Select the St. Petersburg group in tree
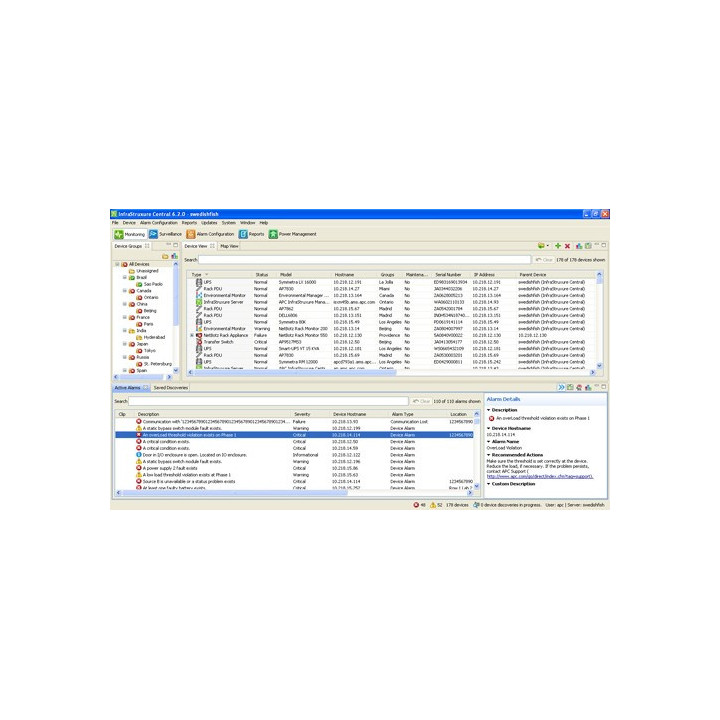The width and height of the screenshot is (720, 720). (154, 364)
